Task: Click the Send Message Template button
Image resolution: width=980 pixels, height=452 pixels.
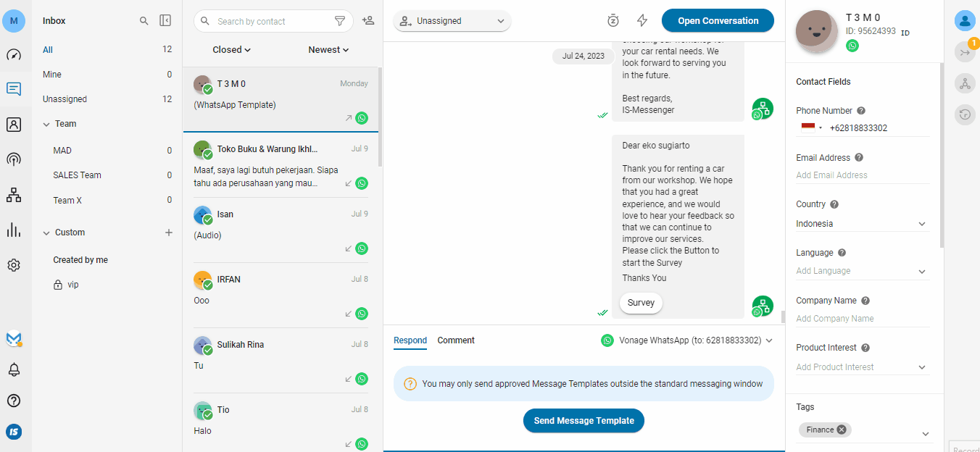Action: (x=584, y=420)
